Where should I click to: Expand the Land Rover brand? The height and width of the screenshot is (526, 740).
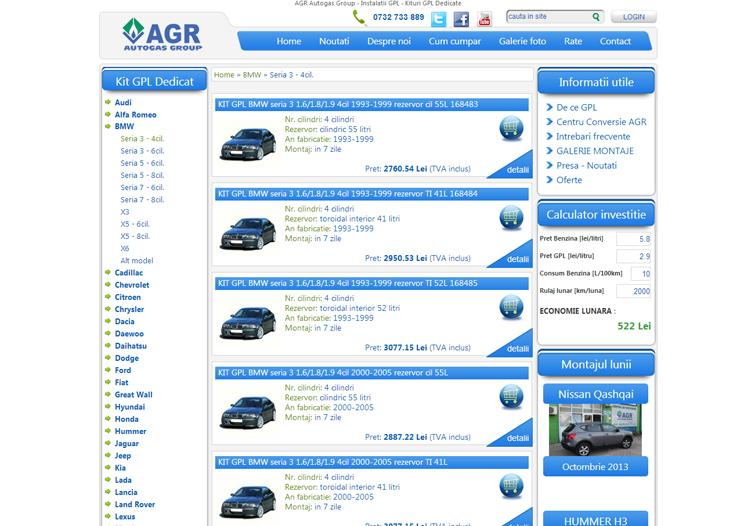[x=135, y=504]
